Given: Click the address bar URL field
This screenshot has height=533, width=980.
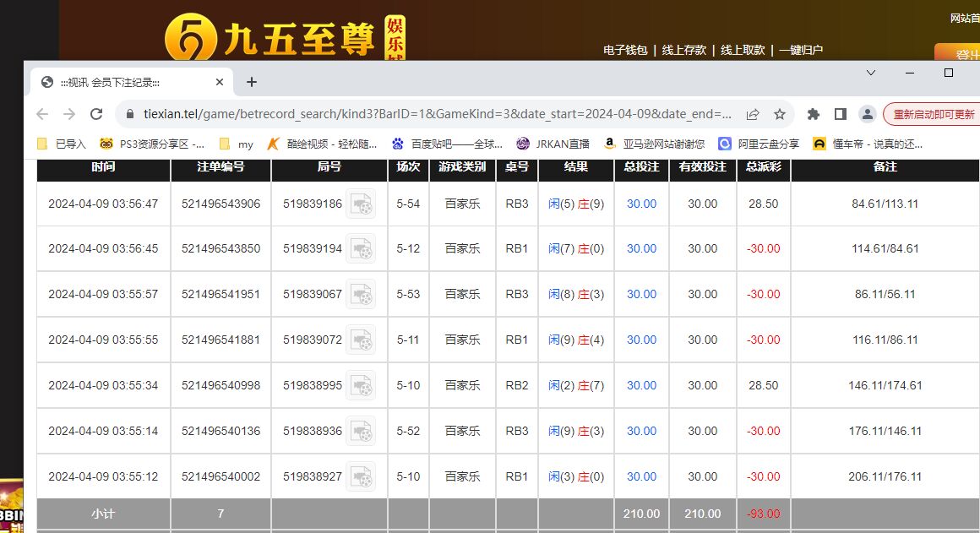Looking at the screenshot, I should click(x=436, y=114).
